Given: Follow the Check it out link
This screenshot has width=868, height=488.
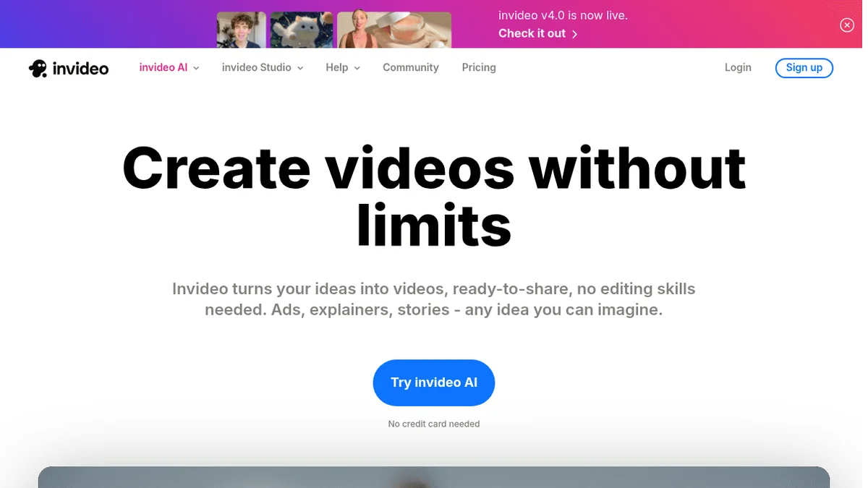Looking at the screenshot, I should pyautogui.click(x=532, y=33).
